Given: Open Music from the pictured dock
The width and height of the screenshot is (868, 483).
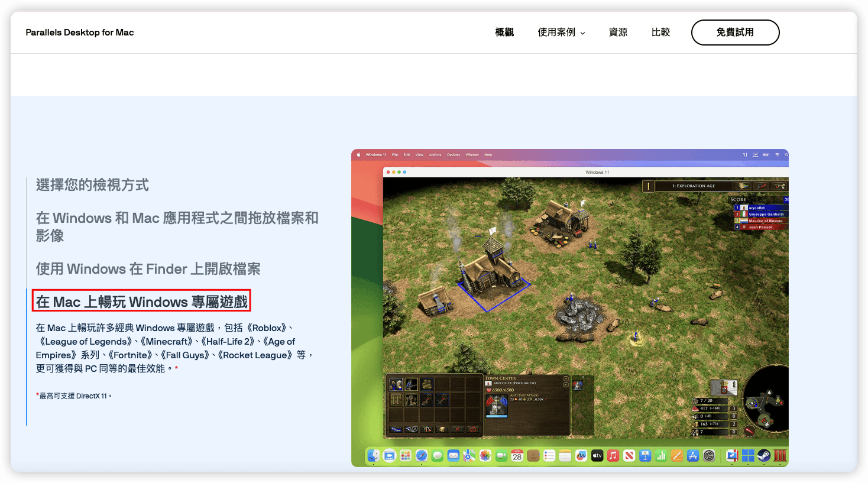Looking at the screenshot, I should tap(613, 456).
